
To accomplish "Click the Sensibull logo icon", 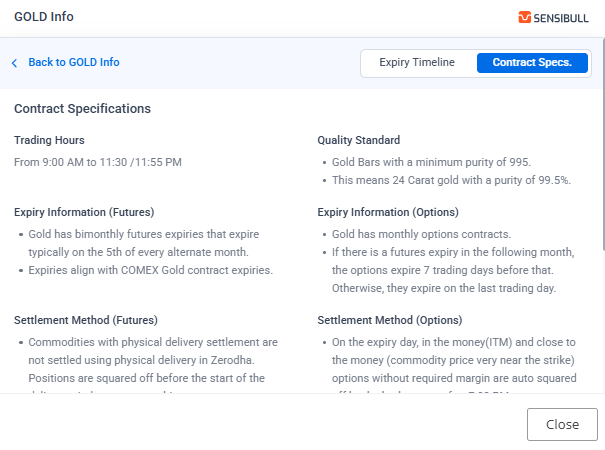I will (x=525, y=18).
